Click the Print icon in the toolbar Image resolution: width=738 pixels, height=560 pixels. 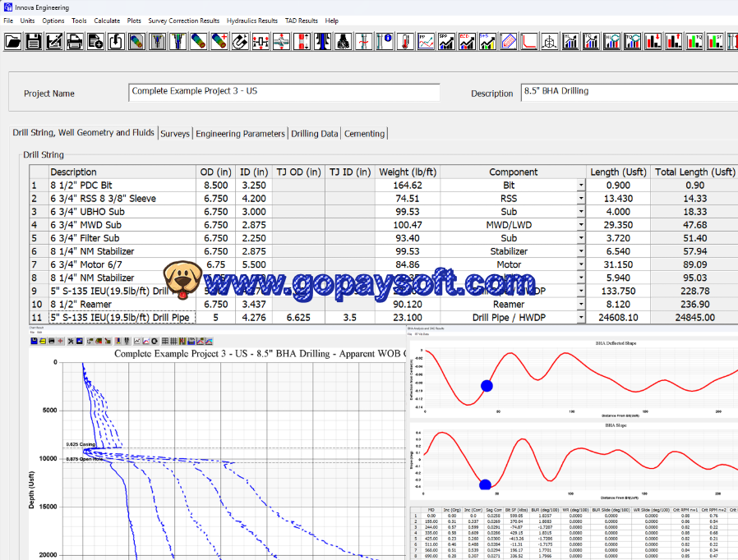tap(75, 41)
